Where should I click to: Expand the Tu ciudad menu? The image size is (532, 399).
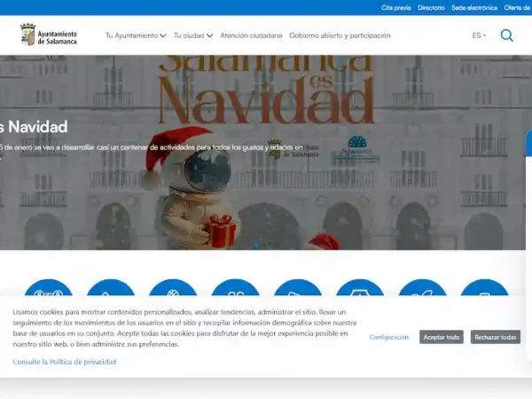(x=193, y=35)
